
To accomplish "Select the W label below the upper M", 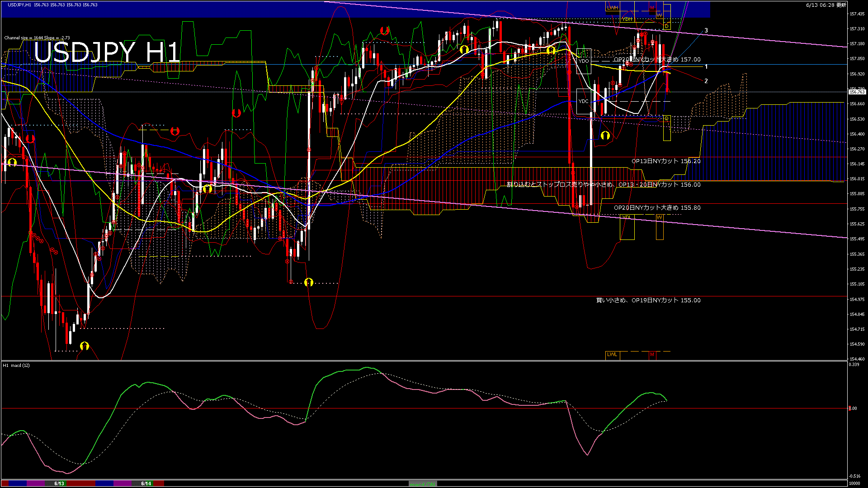I will click(x=659, y=15).
